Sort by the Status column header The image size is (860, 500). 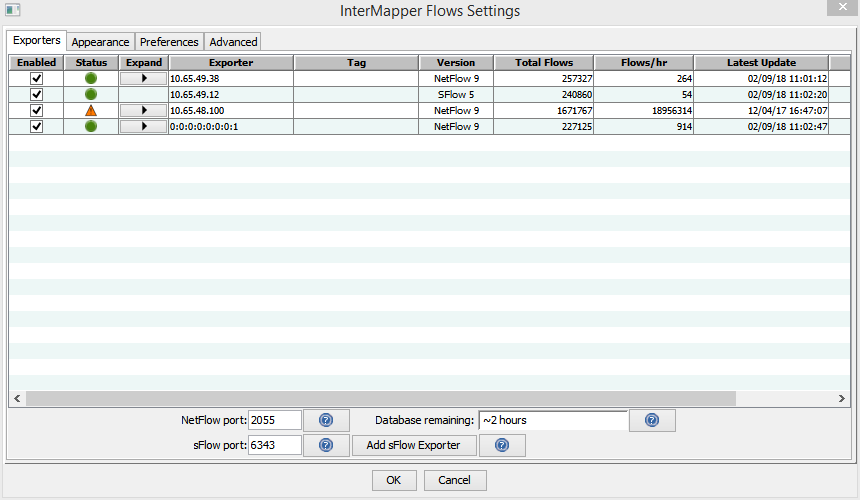pos(91,62)
